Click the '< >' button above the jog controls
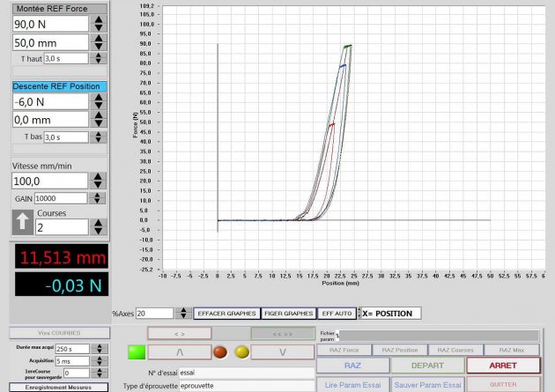This screenshot has width=555, height=392. click(179, 334)
